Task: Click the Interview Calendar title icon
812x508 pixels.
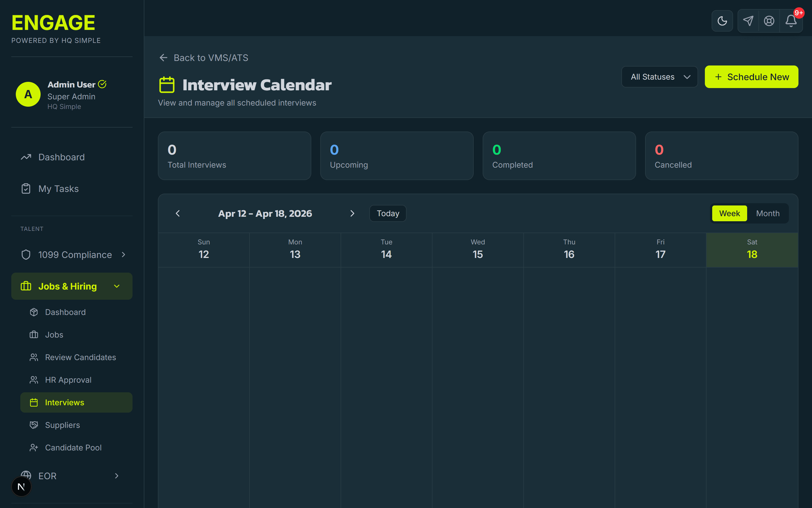Action: point(167,85)
